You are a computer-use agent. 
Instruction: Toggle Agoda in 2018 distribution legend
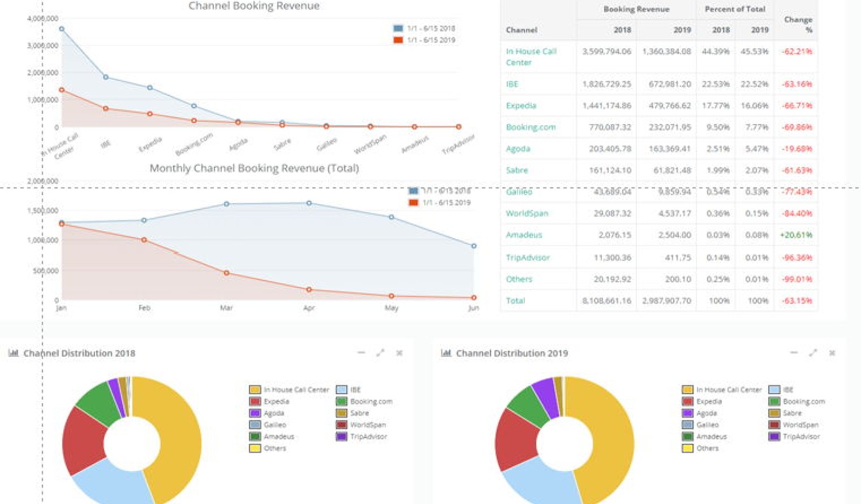[x=266, y=413]
